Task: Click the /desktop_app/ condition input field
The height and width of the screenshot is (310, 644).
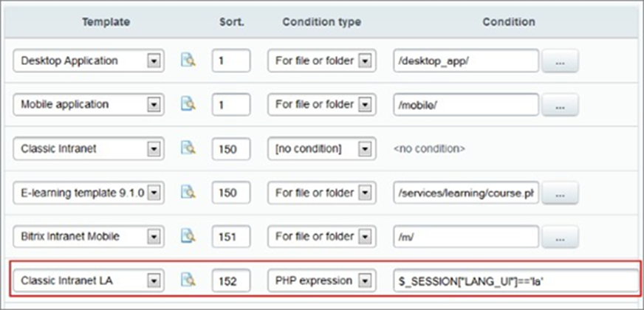Action: [x=465, y=61]
